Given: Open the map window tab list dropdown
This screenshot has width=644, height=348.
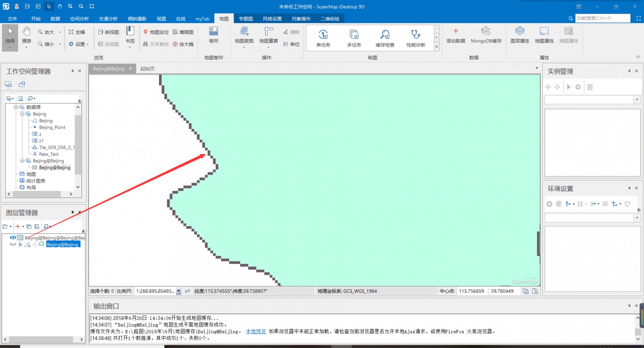Looking at the screenshot, I should click(537, 68).
